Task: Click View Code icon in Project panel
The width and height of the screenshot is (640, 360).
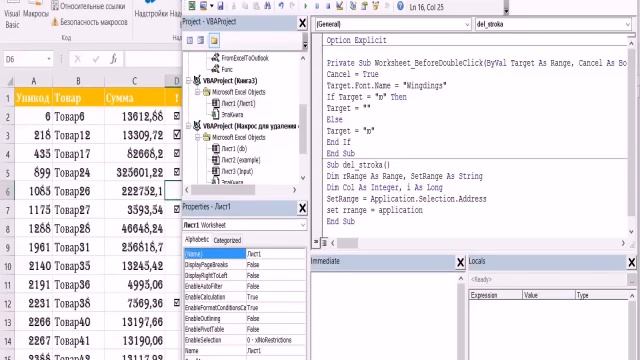Action: pos(190,40)
